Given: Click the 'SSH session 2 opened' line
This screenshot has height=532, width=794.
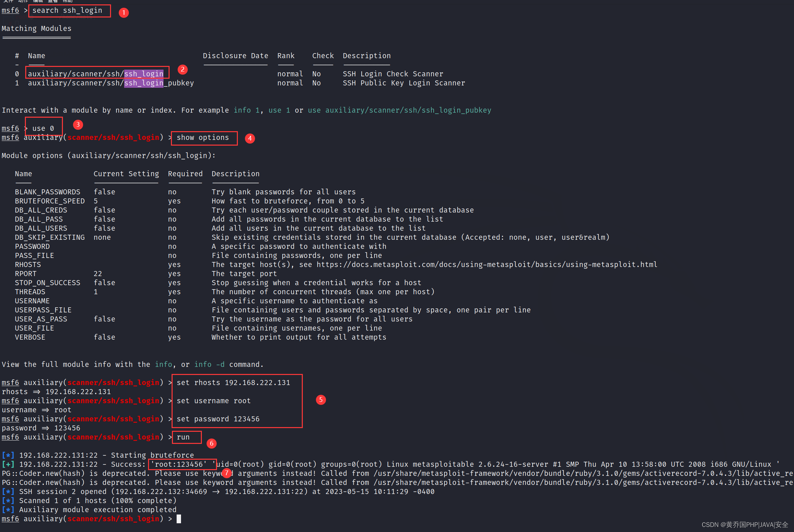Looking at the screenshot, I should coord(218,492).
